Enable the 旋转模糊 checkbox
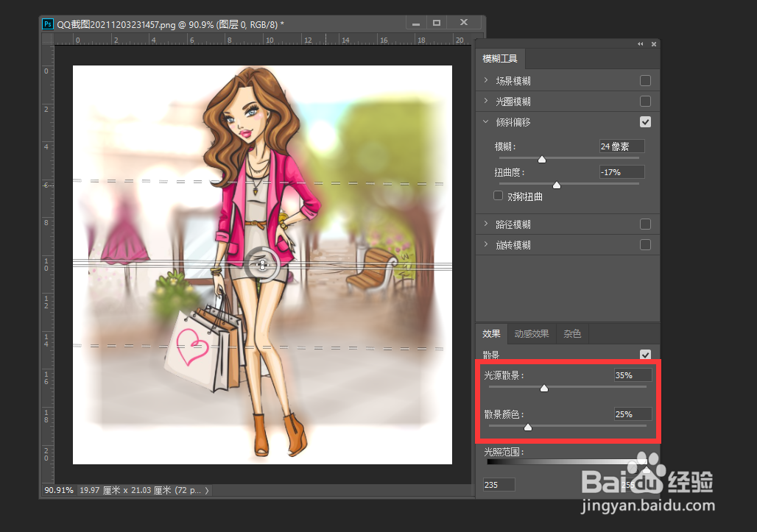The height and width of the screenshot is (532, 757). click(x=645, y=245)
